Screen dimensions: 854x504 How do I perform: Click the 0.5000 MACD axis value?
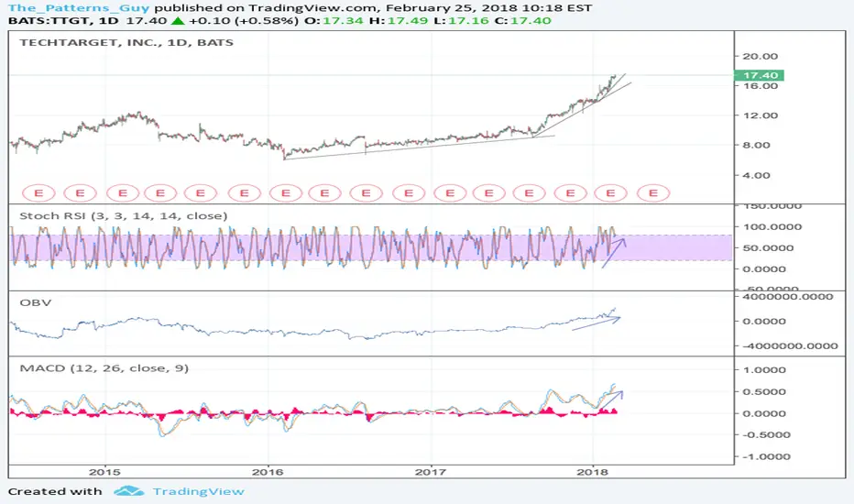point(765,392)
